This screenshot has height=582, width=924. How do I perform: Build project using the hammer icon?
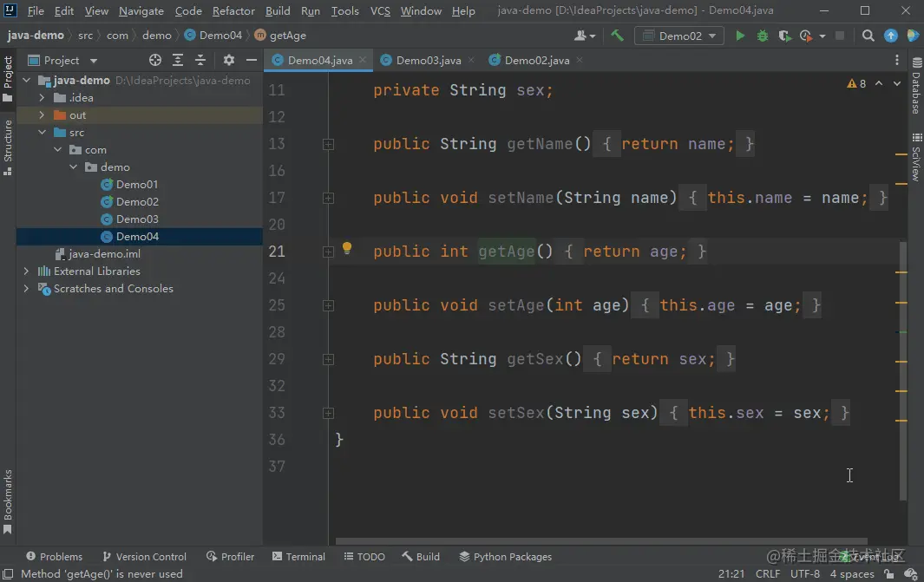pyautogui.click(x=617, y=36)
